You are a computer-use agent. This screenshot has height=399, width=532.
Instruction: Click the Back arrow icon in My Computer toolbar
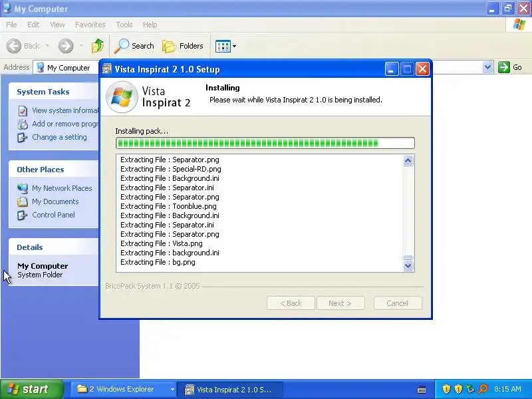14,46
